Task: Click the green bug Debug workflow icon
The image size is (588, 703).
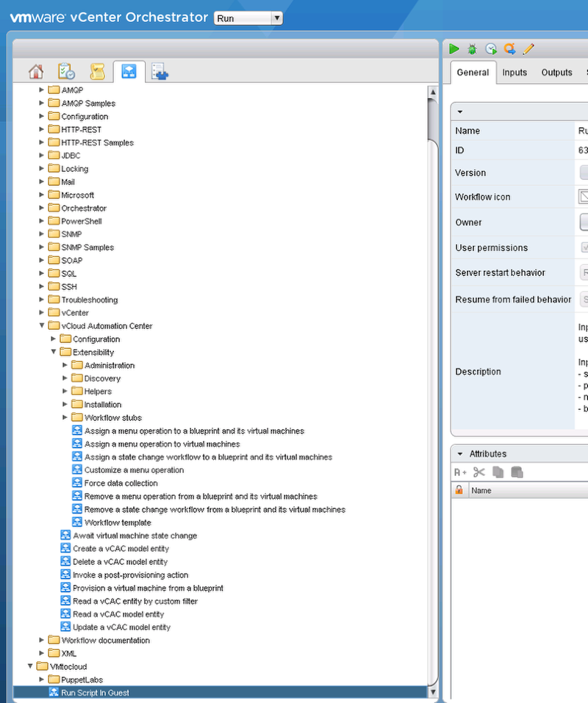Action: [473, 49]
